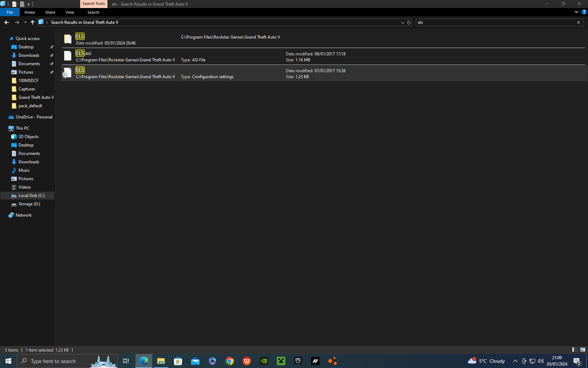Open 3D Objects under This PC
The width and height of the screenshot is (588, 368).
[x=28, y=137]
